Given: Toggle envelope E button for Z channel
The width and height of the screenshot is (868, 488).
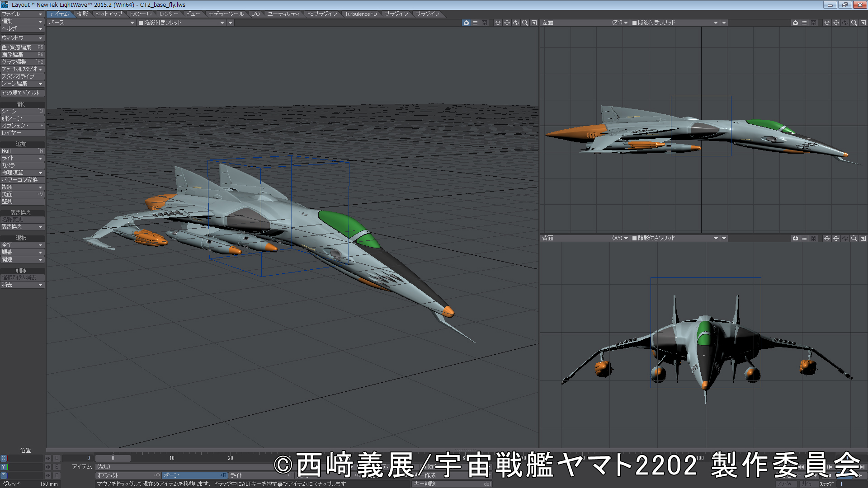Looking at the screenshot, I should click(x=57, y=475).
